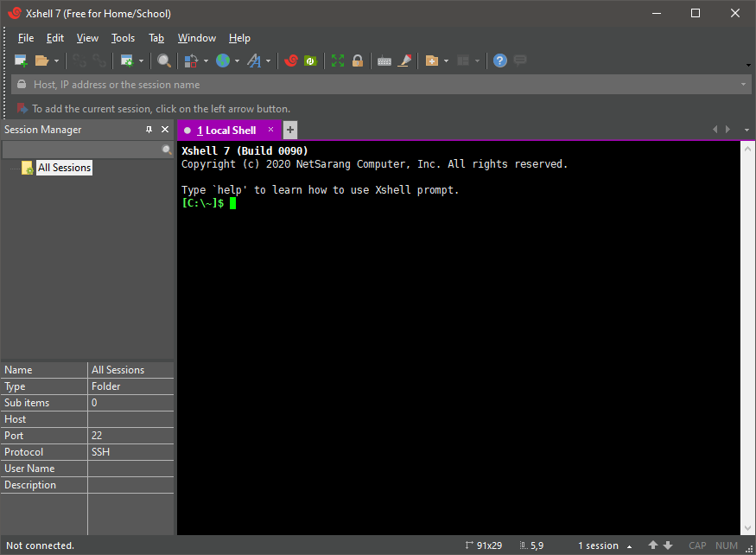756x555 pixels.
Task: Click the status bar down arrow
Action: 668,545
